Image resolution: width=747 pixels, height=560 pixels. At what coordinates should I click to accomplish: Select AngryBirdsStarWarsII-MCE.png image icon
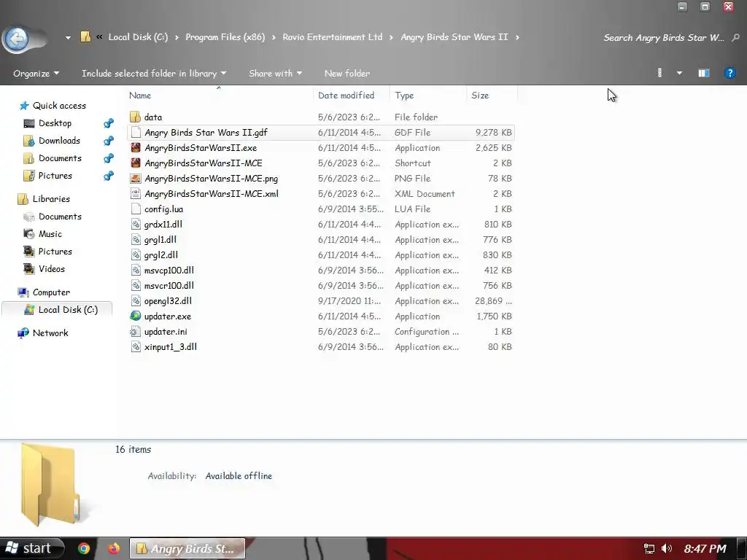click(136, 179)
